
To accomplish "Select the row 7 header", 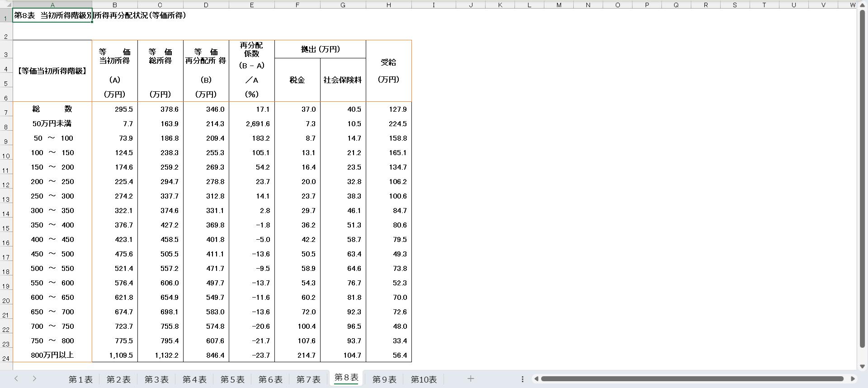I will tap(6, 112).
